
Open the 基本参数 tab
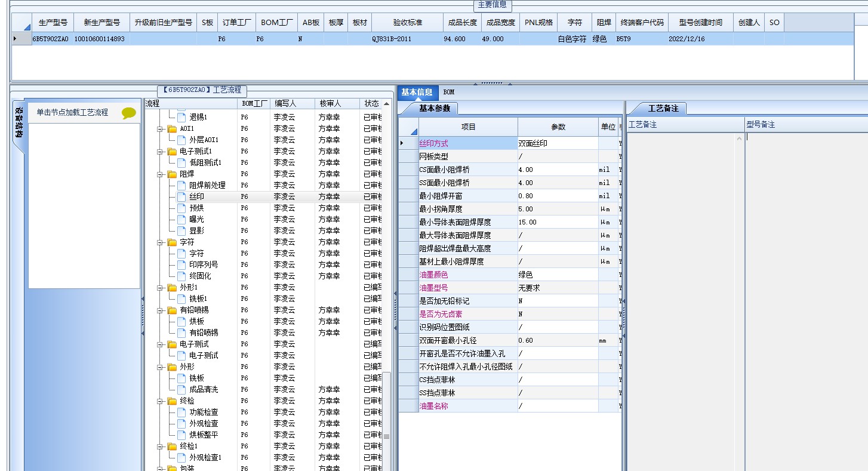434,108
